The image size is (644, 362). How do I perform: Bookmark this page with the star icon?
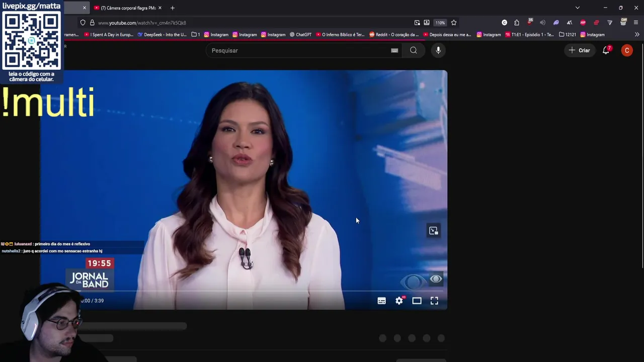(454, 23)
